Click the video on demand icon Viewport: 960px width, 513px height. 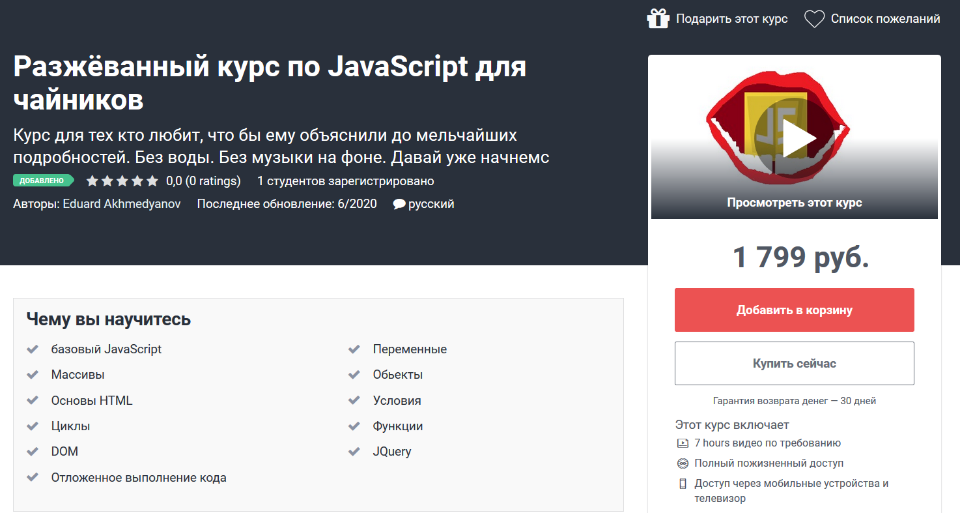(x=683, y=443)
